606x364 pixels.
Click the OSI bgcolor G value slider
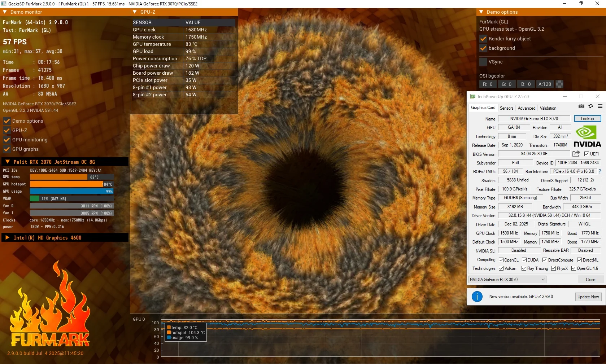click(506, 84)
